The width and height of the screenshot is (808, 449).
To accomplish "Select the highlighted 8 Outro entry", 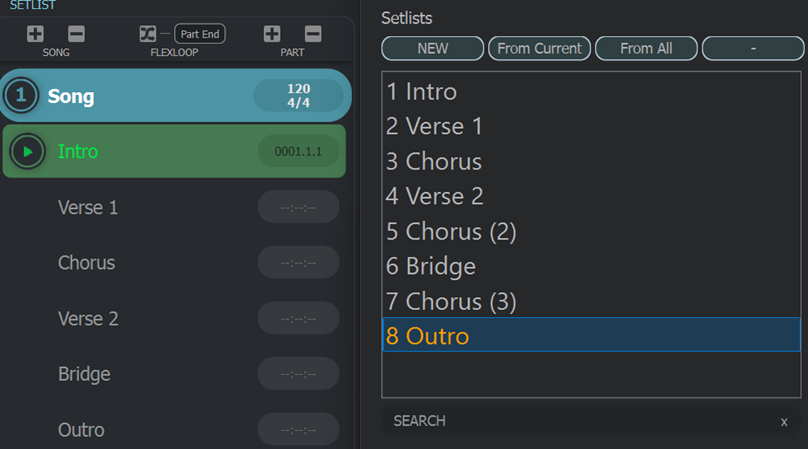I will 428,336.
